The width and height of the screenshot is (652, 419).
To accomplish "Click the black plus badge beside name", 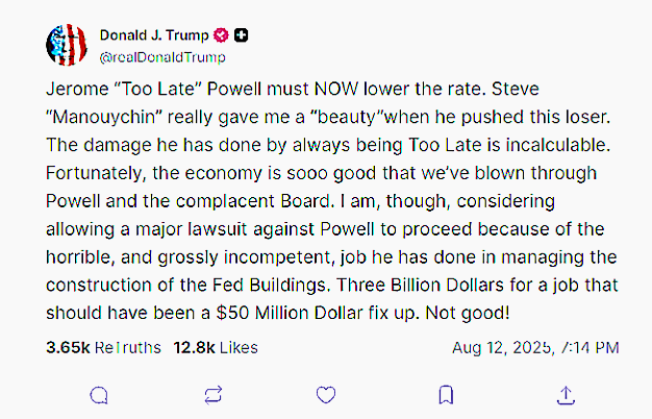I will coord(241,35).
